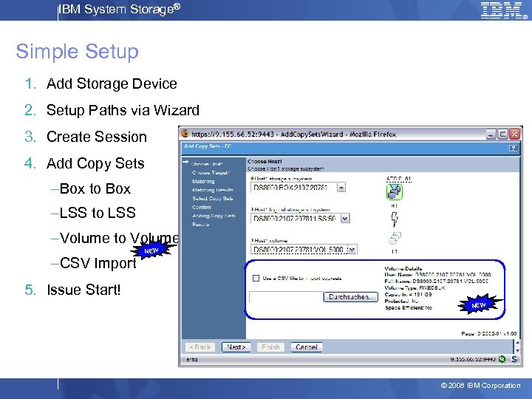Select the Select Copy Sets wizard step
This screenshot has width=532, height=399.
[x=212, y=199]
